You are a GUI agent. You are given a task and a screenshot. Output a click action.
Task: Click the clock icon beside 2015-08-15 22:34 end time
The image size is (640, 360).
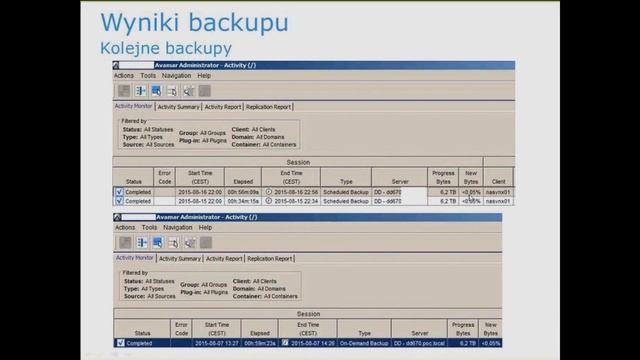click(269, 201)
